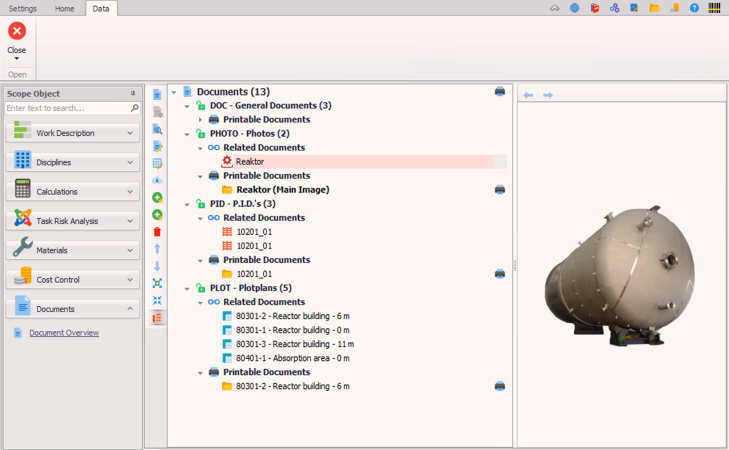This screenshot has width=729, height=450.
Task: Click the blue move up arrow icon
Action: [157, 249]
